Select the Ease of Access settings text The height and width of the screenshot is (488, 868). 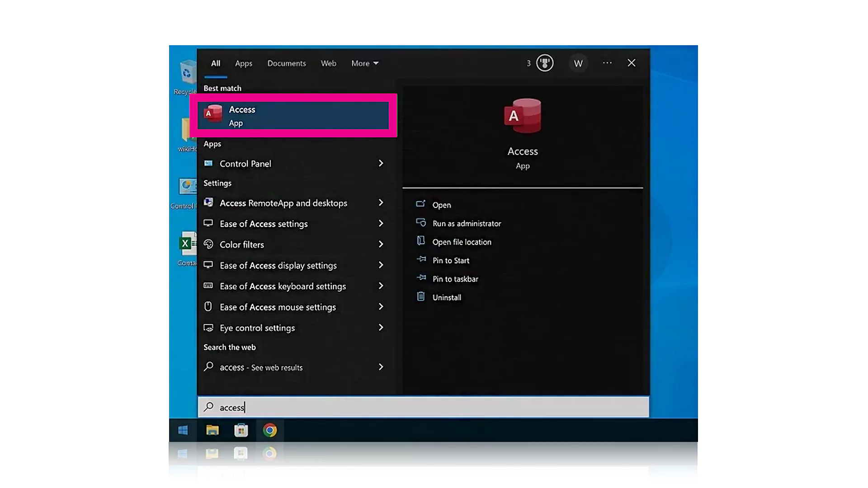click(264, 224)
